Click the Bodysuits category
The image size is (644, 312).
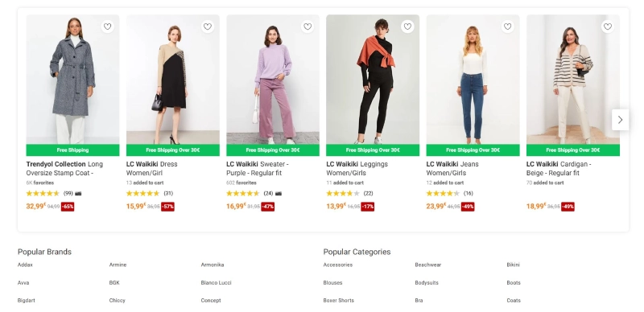click(x=427, y=283)
